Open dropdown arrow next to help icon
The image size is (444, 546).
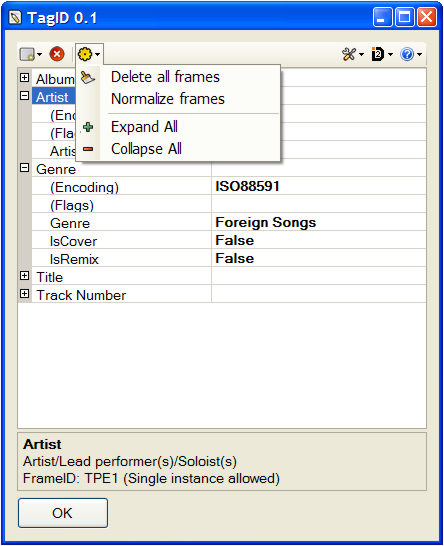pos(420,54)
